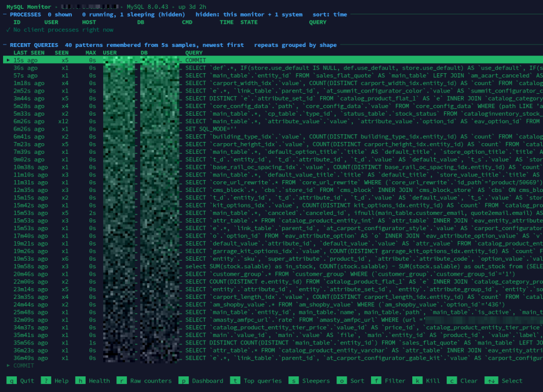Image resolution: width=543 pixels, height=392 pixels.
Task: Select the SET SQL_MODE='' query row
Action: tap(273, 129)
